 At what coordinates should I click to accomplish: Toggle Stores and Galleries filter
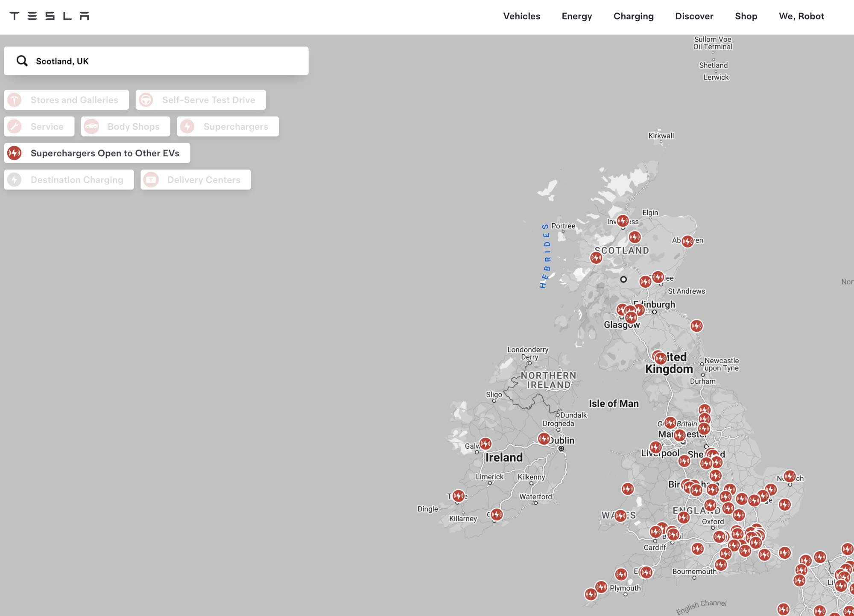click(x=67, y=100)
